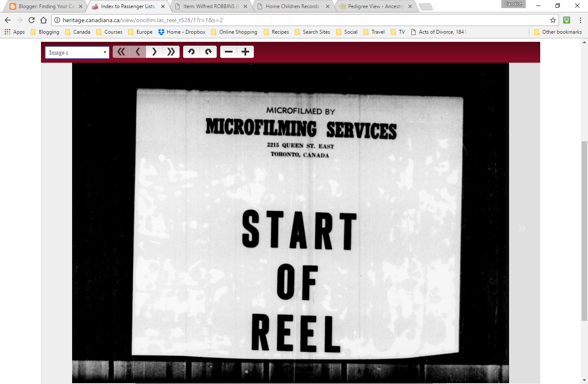
Task: Open the Image 1 page selector dropdown
Action: [x=77, y=52]
